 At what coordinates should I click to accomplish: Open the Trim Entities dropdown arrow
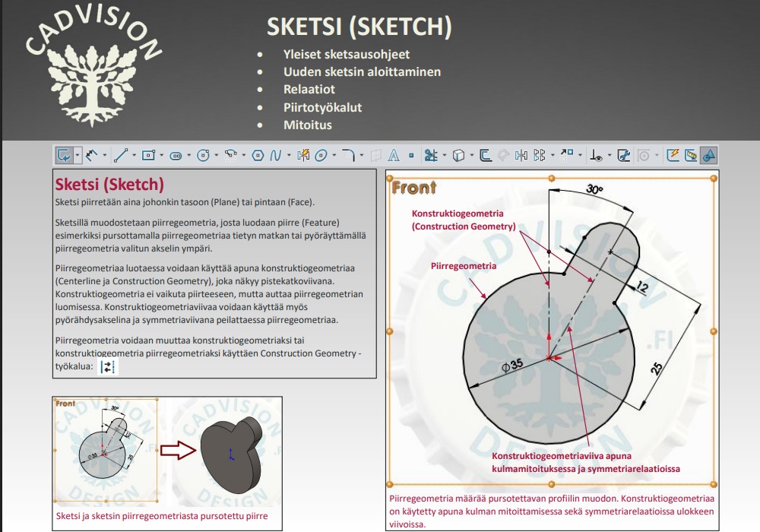point(444,155)
